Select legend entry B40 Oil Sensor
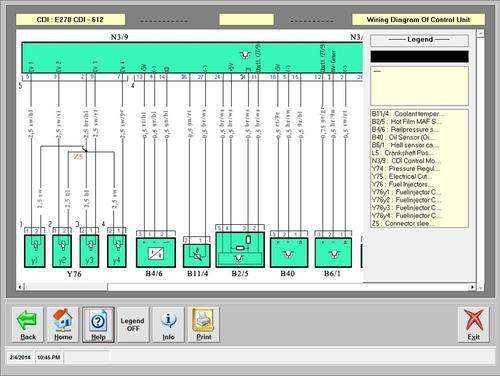The image size is (500, 376). click(x=402, y=137)
